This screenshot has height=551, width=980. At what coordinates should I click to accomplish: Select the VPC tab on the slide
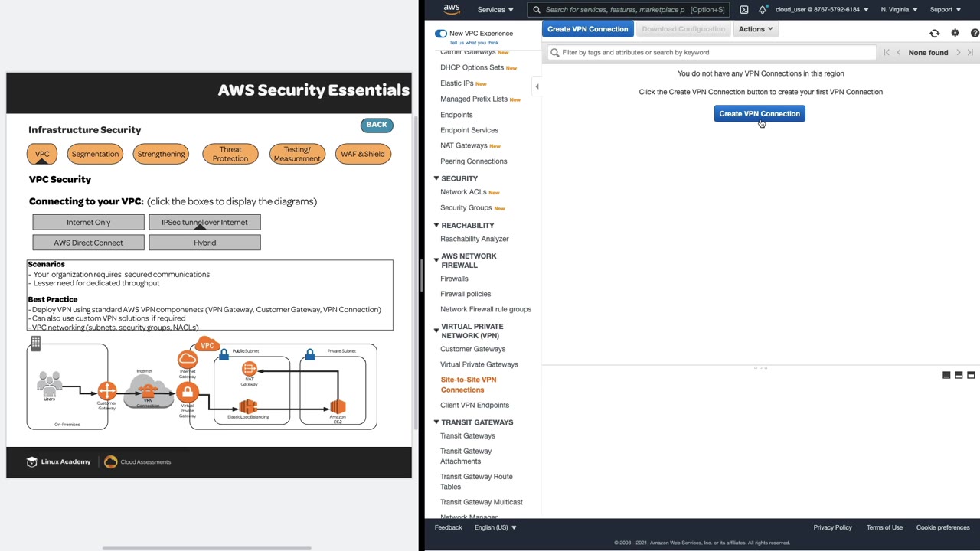point(42,154)
